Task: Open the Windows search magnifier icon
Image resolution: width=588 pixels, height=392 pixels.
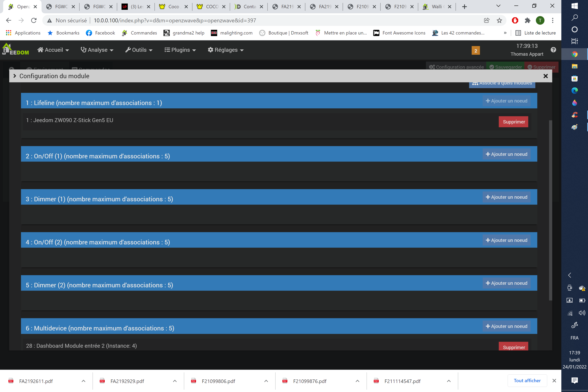Action: [x=574, y=17]
